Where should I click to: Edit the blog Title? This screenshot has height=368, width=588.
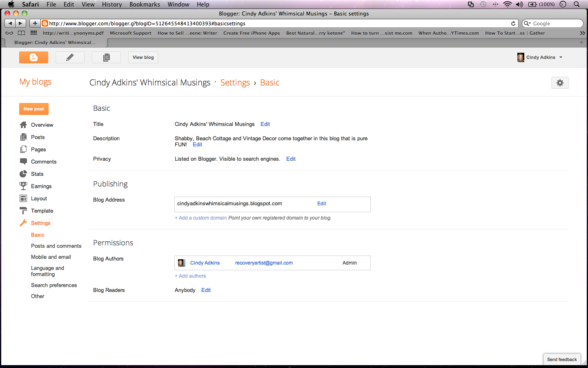click(x=265, y=124)
